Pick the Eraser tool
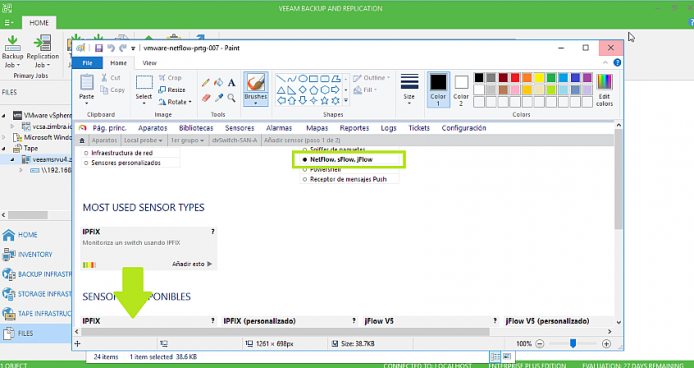The image size is (694, 368). click(x=206, y=97)
